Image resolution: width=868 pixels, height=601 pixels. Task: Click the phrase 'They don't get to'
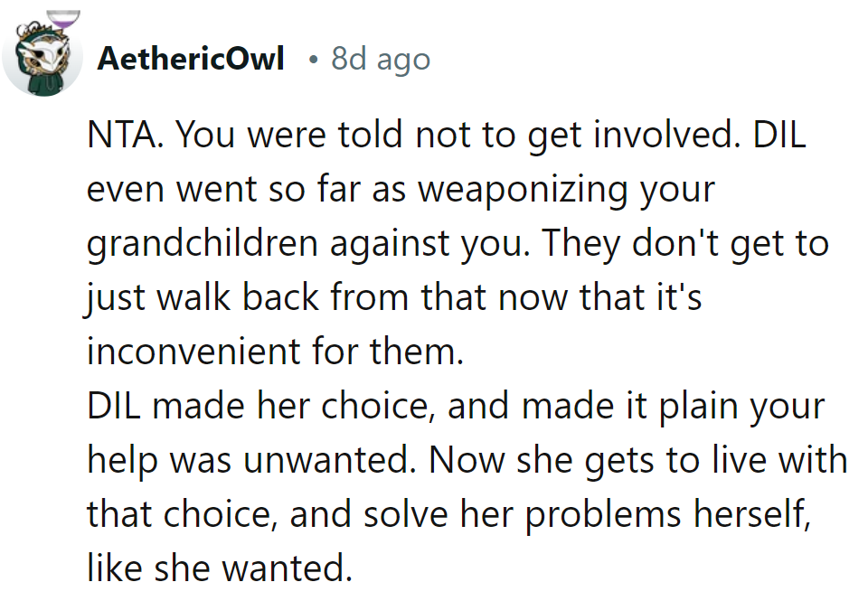pyautogui.click(x=685, y=244)
